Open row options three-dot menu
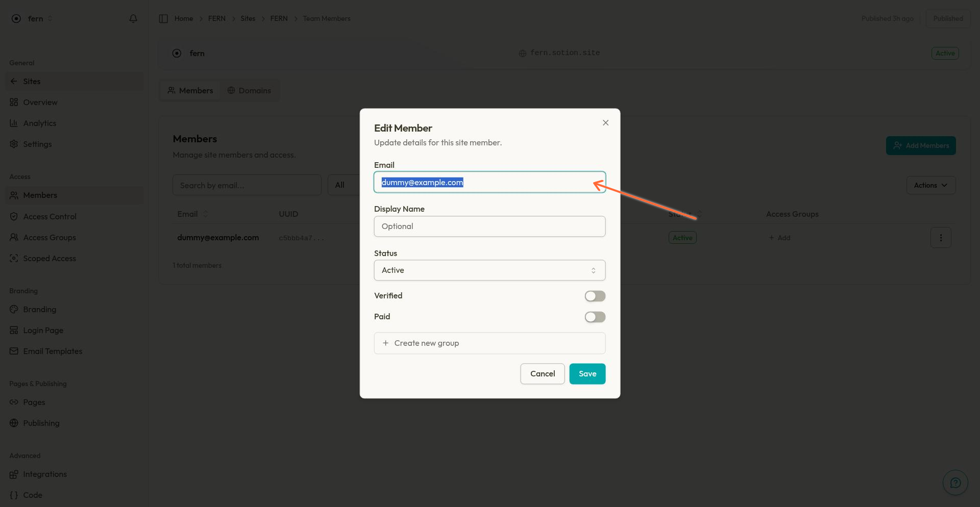 coord(941,238)
